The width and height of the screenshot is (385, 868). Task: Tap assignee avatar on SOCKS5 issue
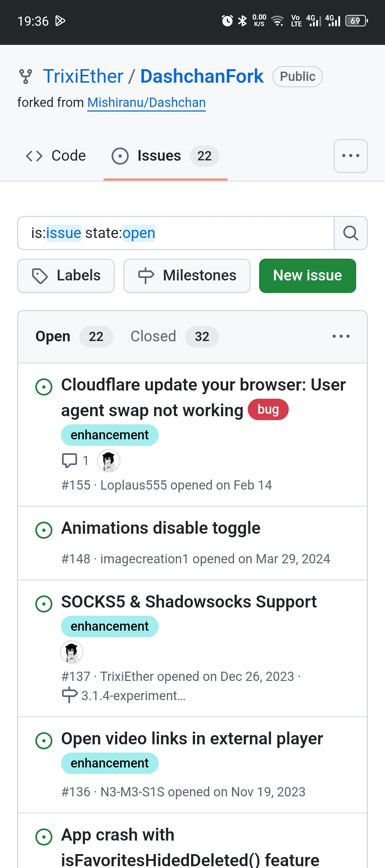point(72,652)
